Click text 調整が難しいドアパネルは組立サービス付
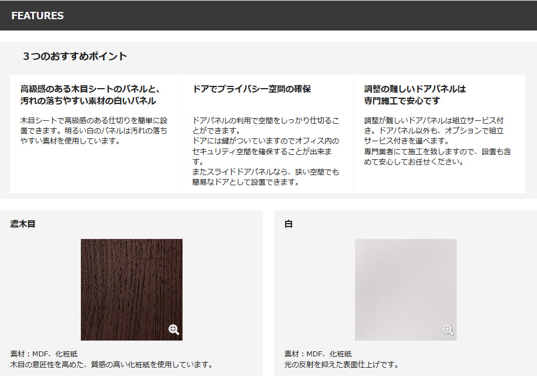The width and height of the screenshot is (537, 392). [x=434, y=120]
